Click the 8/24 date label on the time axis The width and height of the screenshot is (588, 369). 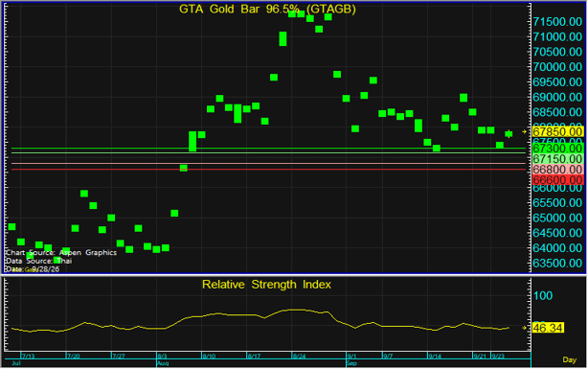pyautogui.click(x=299, y=356)
